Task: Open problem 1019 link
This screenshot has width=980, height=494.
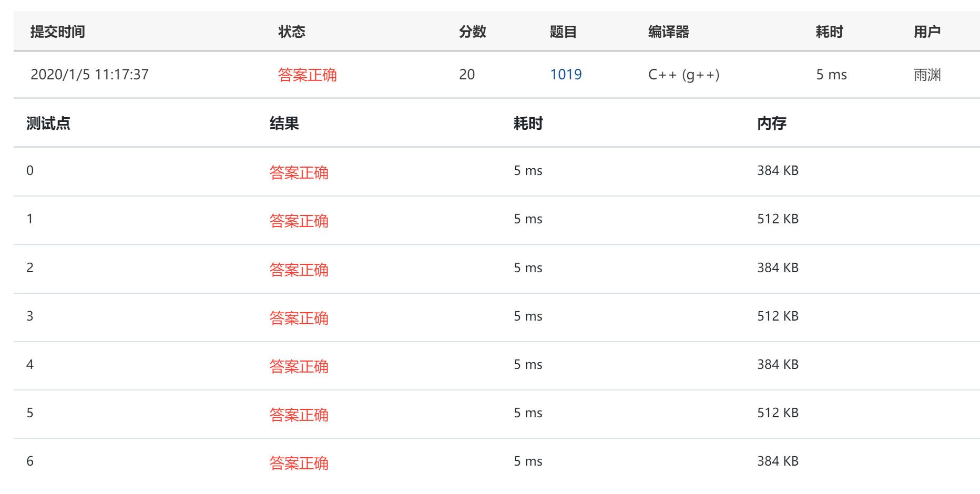Action: [x=566, y=75]
